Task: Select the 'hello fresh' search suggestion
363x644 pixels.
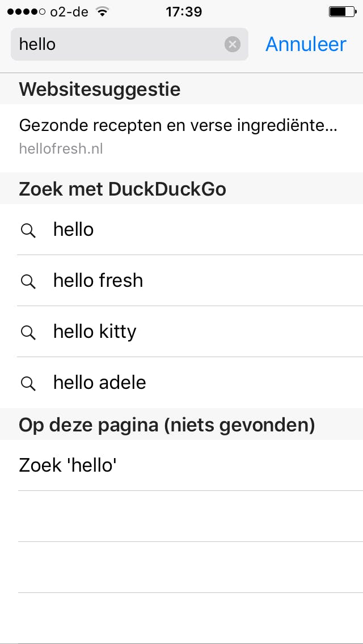Action: coord(98,281)
